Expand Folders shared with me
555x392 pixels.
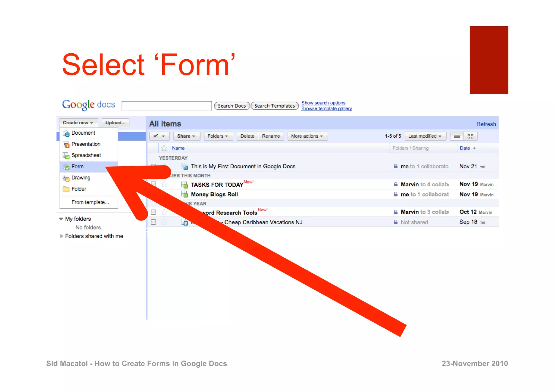[x=62, y=236]
